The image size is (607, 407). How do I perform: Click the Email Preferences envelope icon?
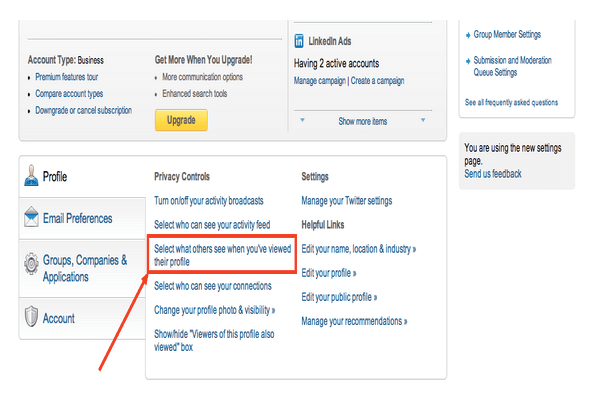click(x=31, y=216)
